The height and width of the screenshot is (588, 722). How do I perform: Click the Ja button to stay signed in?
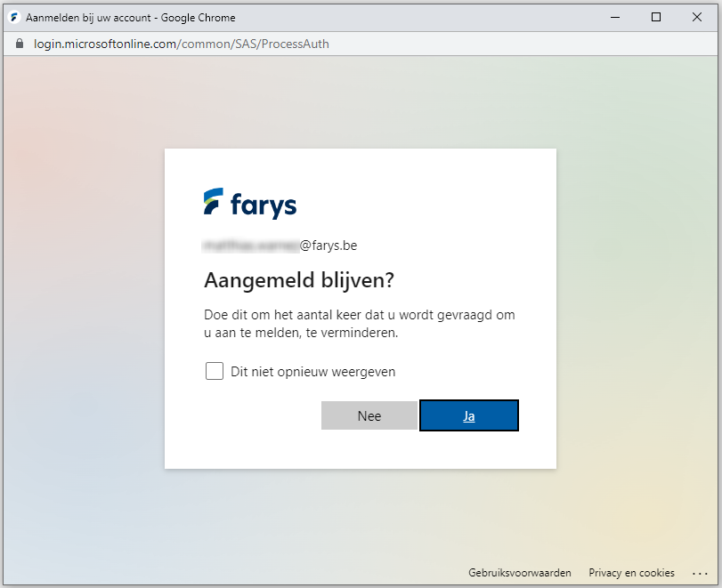pos(469,415)
